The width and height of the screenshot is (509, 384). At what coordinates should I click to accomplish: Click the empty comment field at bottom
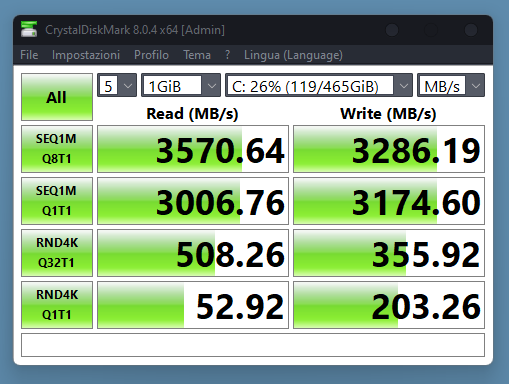[253, 345]
